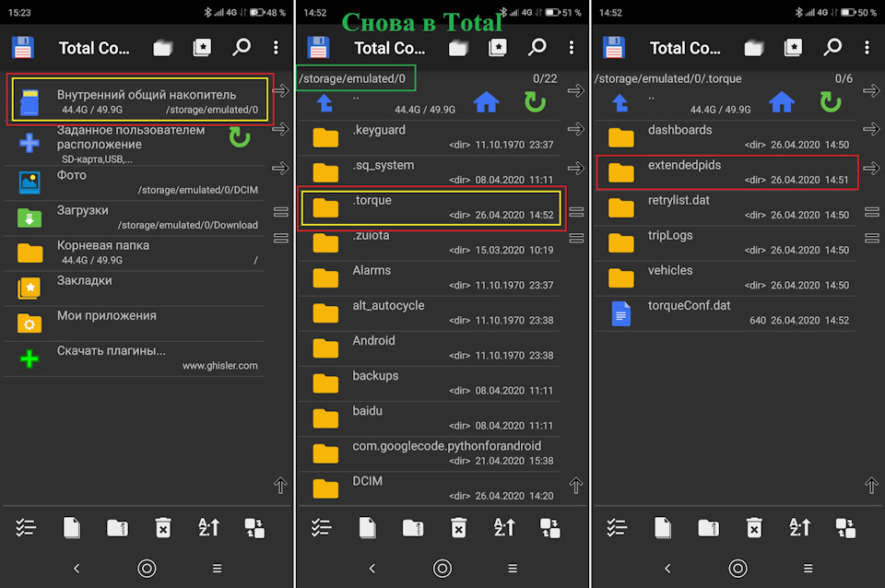Open Корневая папка root folder entry
Screen dimensions: 885x588
135,253
